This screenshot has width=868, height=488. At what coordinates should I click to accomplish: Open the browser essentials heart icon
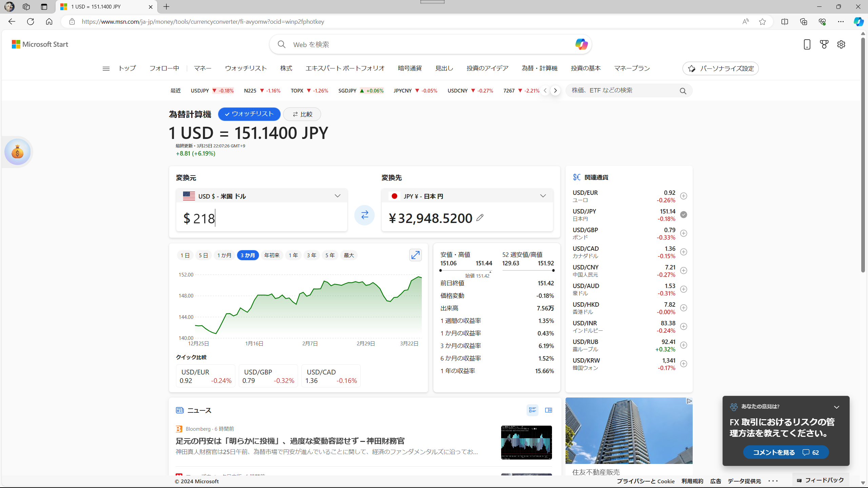(822, 22)
